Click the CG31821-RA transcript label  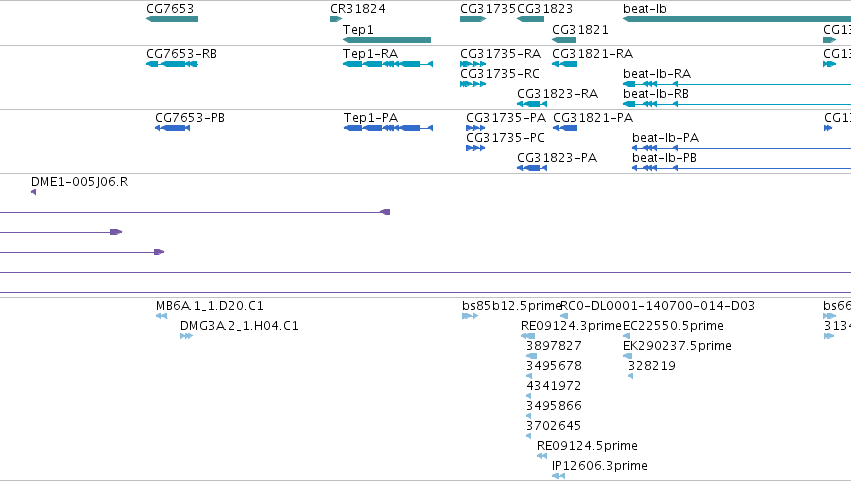[x=592, y=54]
